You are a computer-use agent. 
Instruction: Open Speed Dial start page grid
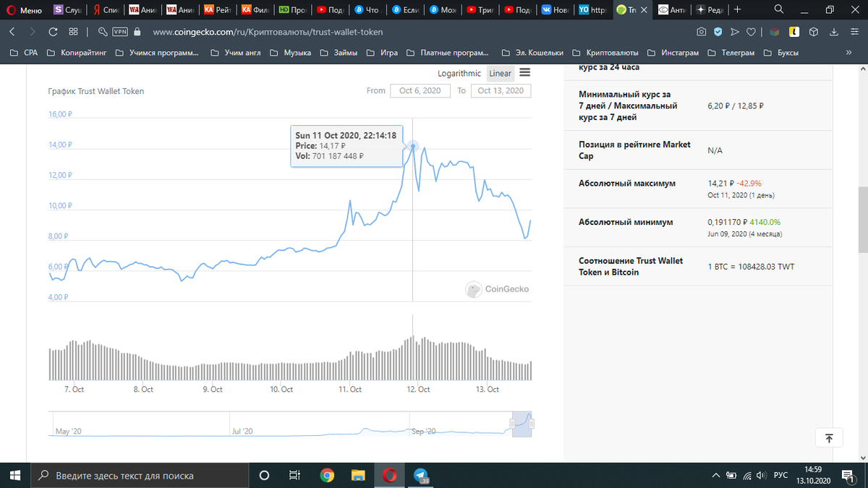click(73, 32)
